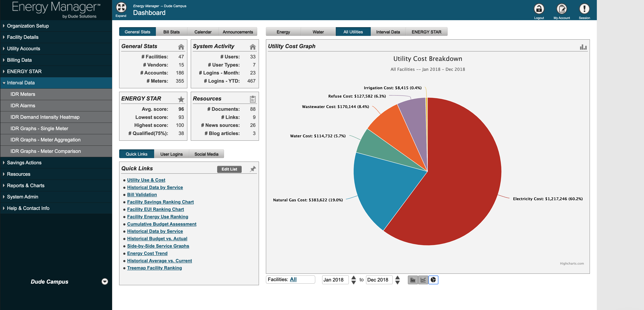Switch graph to pie chart view
The width and height of the screenshot is (644, 310).
(433, 280)
